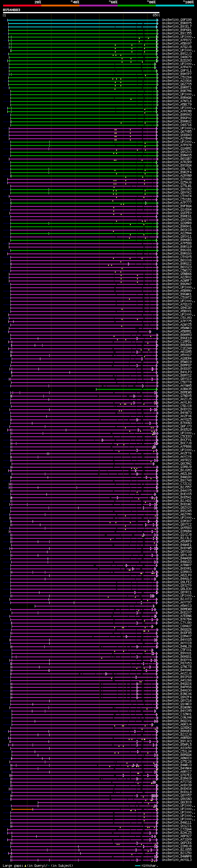Select UniRef100_B9R7M4 label
The image size is (197, 868).
(x=177, y=91)
